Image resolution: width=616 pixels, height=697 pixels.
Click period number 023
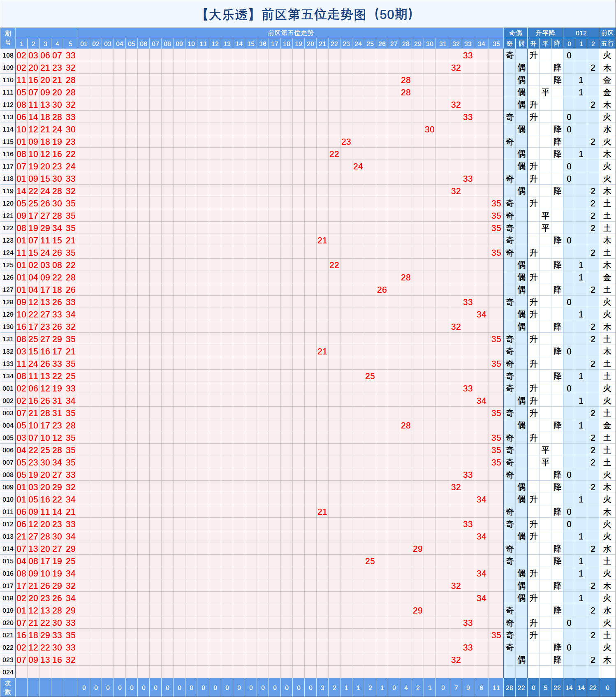click(8, 660)
